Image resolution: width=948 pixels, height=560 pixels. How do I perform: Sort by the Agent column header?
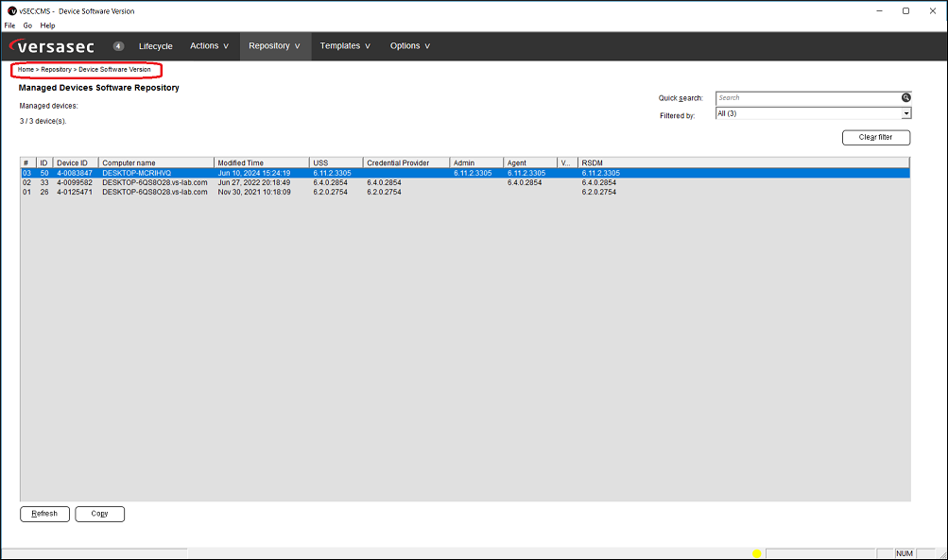(x=530, y=163)
